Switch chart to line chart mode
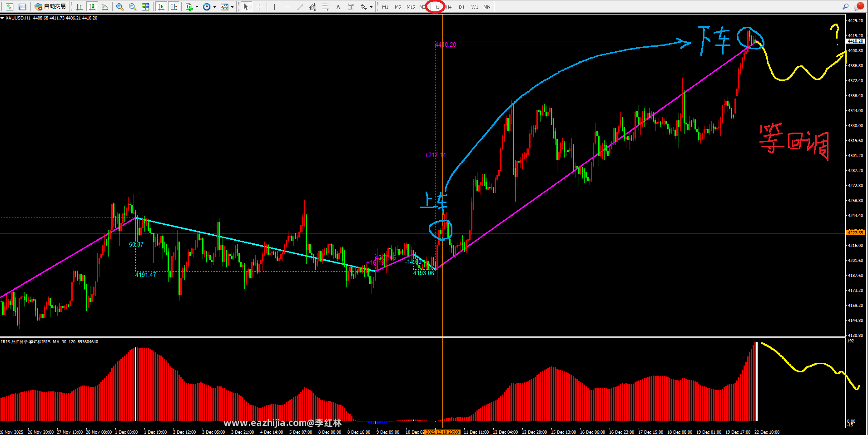Viewport: 868px width, 435px height. [x=105, y=7]
